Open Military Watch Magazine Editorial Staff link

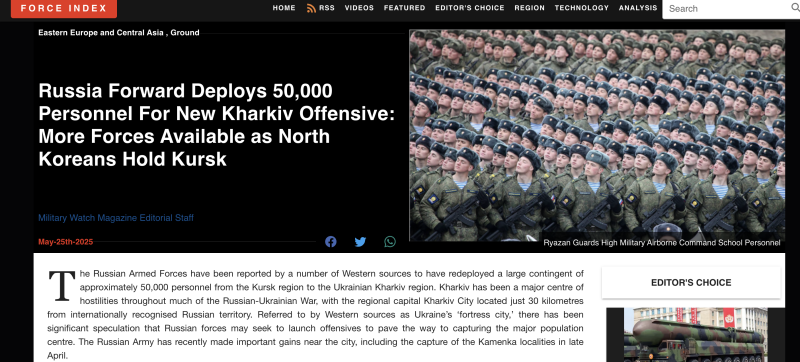tap(116, 218)
